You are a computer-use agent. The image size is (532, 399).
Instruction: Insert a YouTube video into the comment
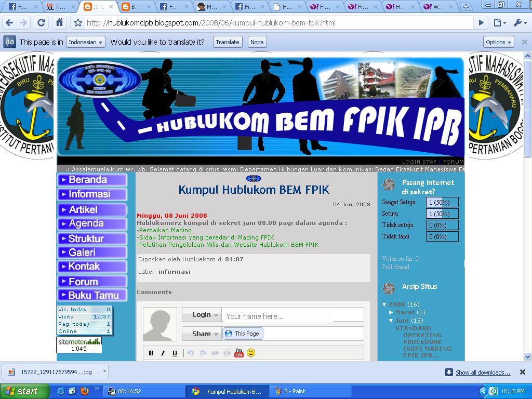(239, 353)
